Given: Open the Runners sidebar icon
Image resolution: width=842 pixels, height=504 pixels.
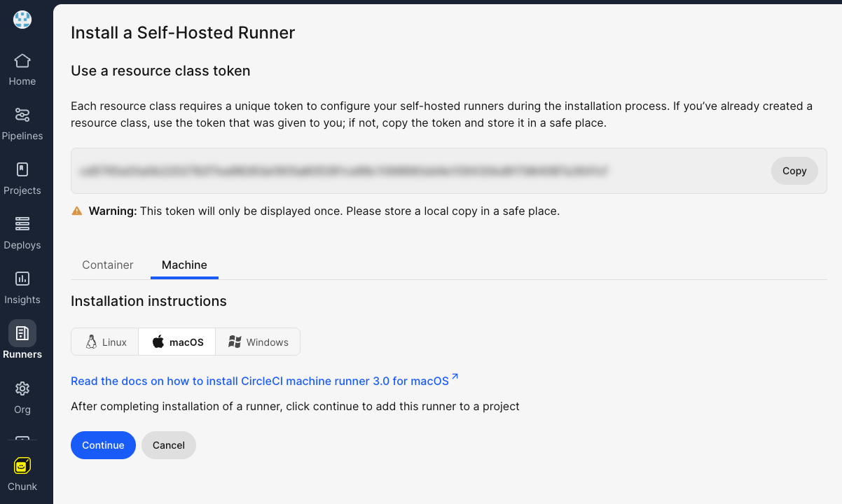Looking at the screenshot, I should pyautogui.click(x=22, y=333).
